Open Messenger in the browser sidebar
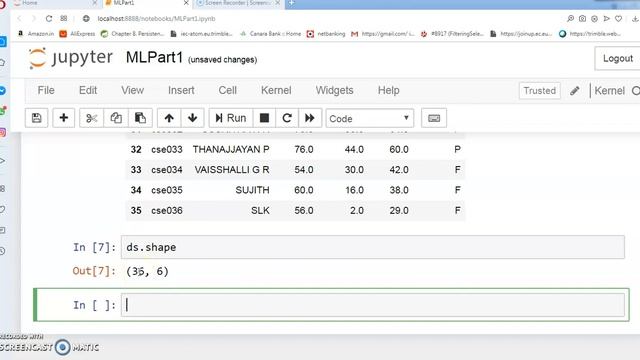 tap(3, 91)
